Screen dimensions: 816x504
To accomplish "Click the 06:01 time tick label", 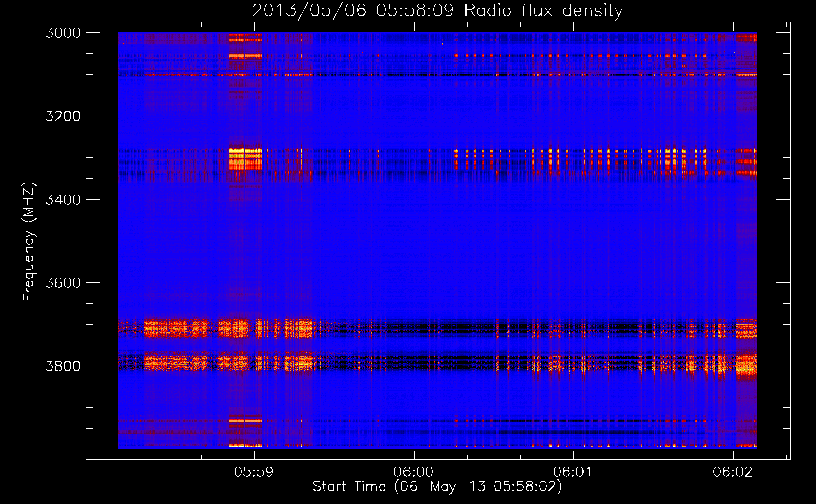I will 573,472.
